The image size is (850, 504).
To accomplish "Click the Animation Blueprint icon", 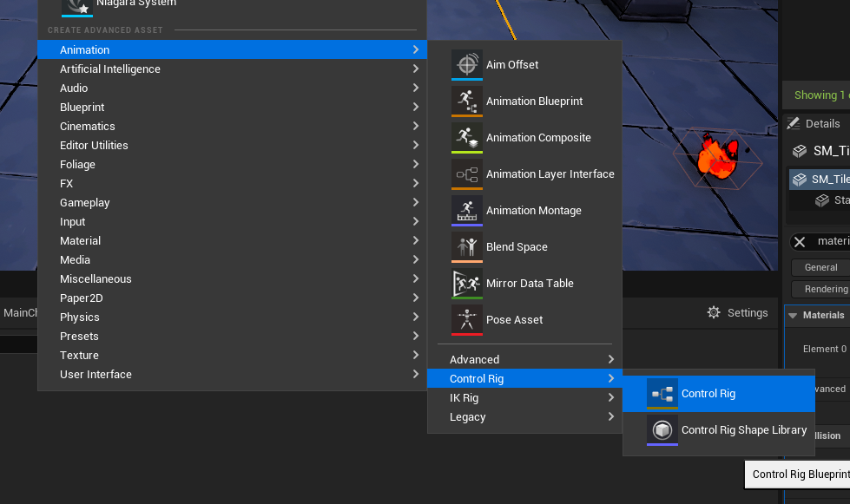I will [x=467, y=101].
